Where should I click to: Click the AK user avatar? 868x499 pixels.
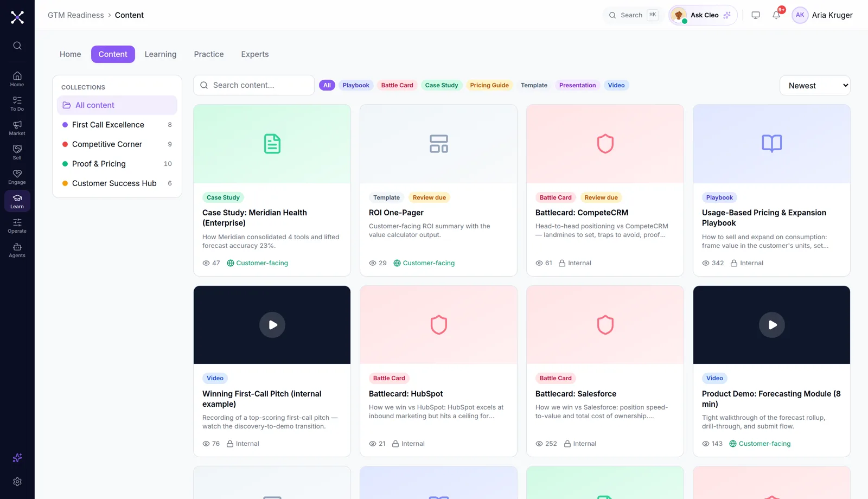[800, 15]
